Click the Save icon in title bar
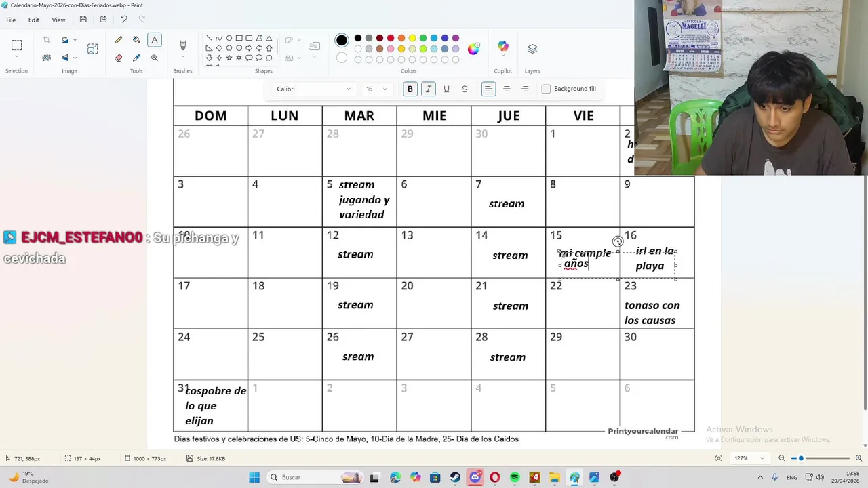This screenshot has height=488, width=868. (83, 20)
